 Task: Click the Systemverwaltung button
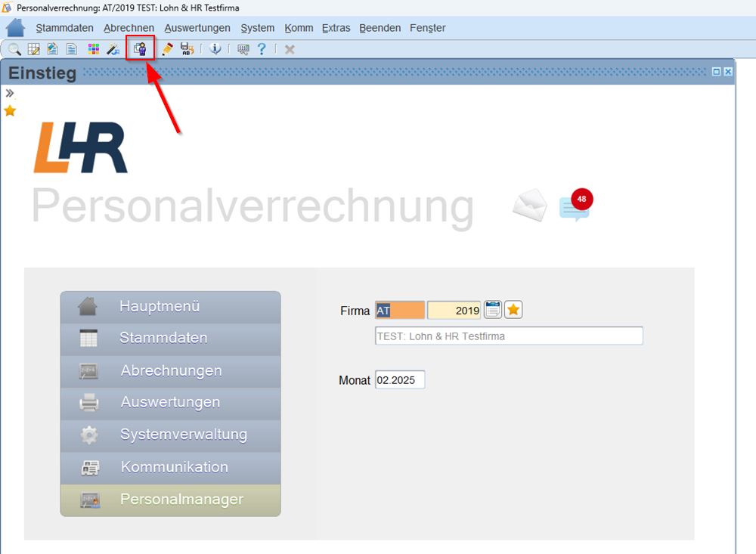tap(170, 435)
